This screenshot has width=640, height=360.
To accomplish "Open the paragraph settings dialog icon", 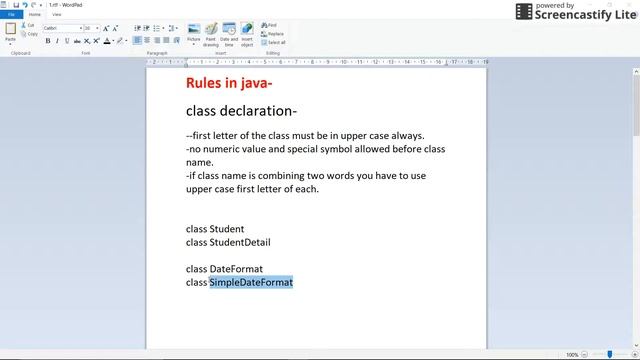I will tap(176, 40).
